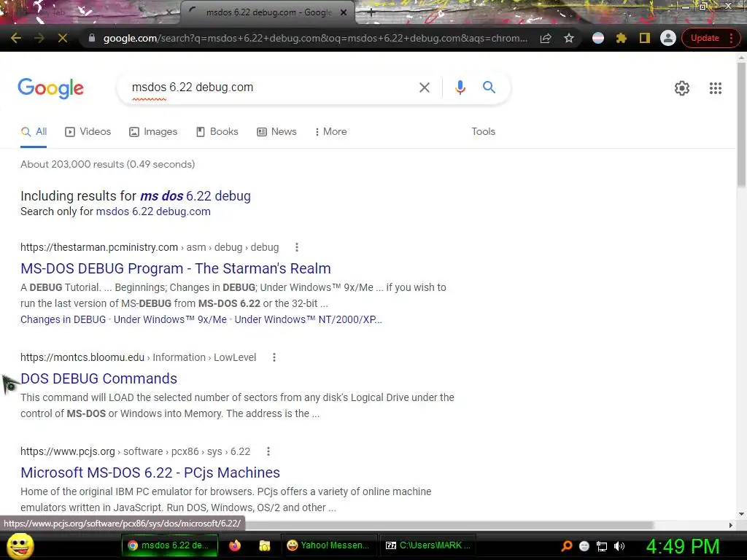
Task: Open three-dot menu for montcs.bloomu.edu result
Action: pos(274,357)
